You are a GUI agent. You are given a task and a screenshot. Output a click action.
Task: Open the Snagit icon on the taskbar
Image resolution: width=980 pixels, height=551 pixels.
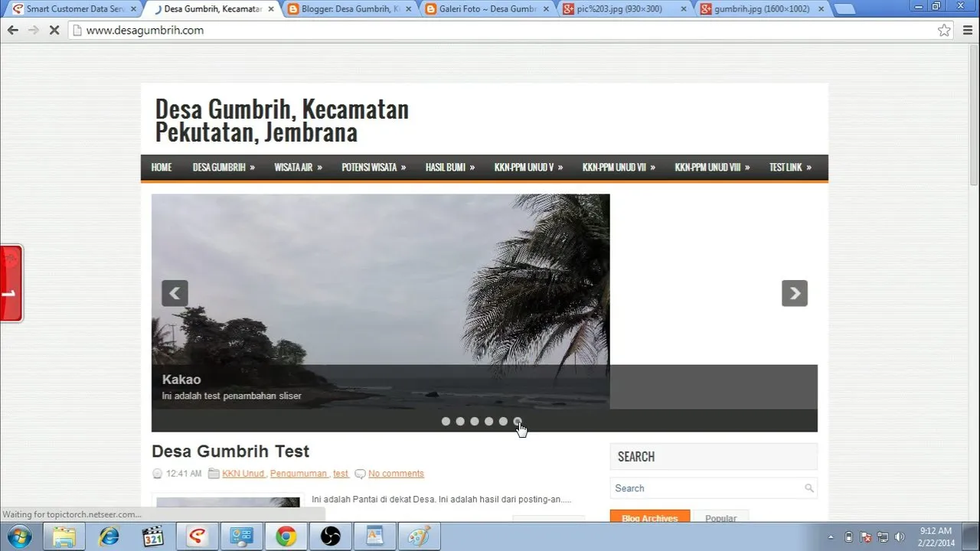pyautogui.click(x=198, y=536)
